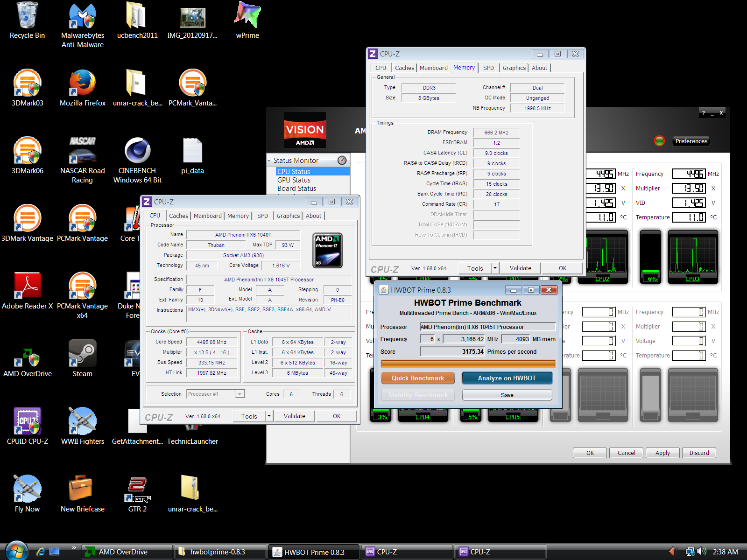Launch Malwarebytes Anti-Malware shortcut
This screenshot has height=560, width=747.
tap(83, 26)
